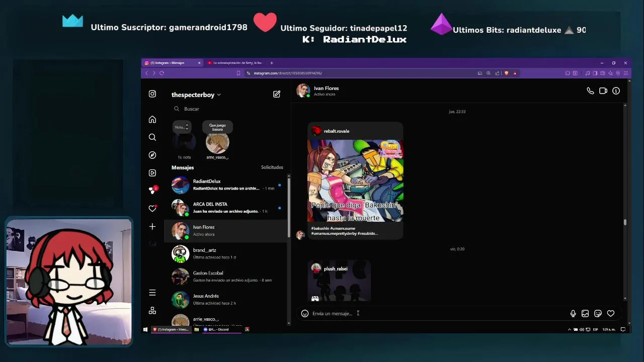Image resolution: width=644 pixels, height=362 pixels.
Task: Create a new post with plus icon
Action: (152, 227)
